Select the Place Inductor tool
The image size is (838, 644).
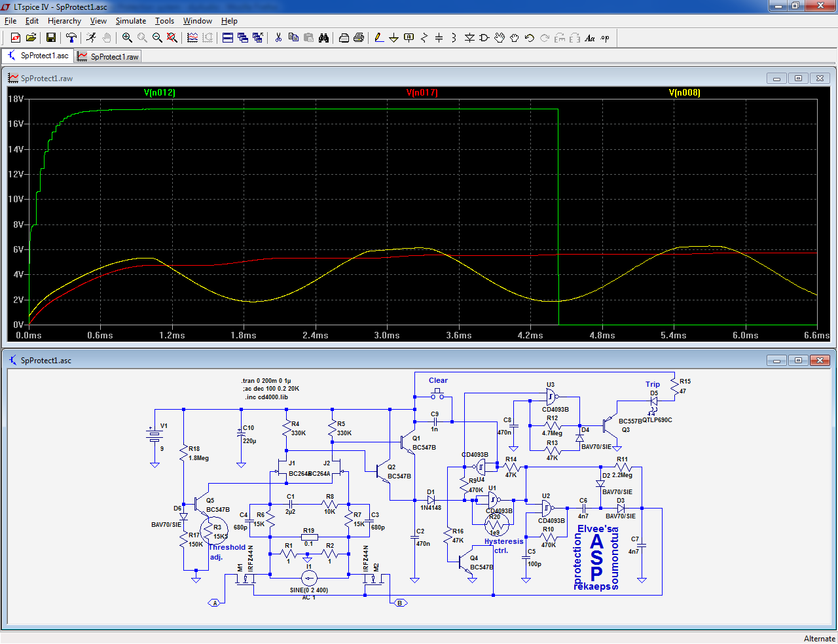[x=454, y=38]
